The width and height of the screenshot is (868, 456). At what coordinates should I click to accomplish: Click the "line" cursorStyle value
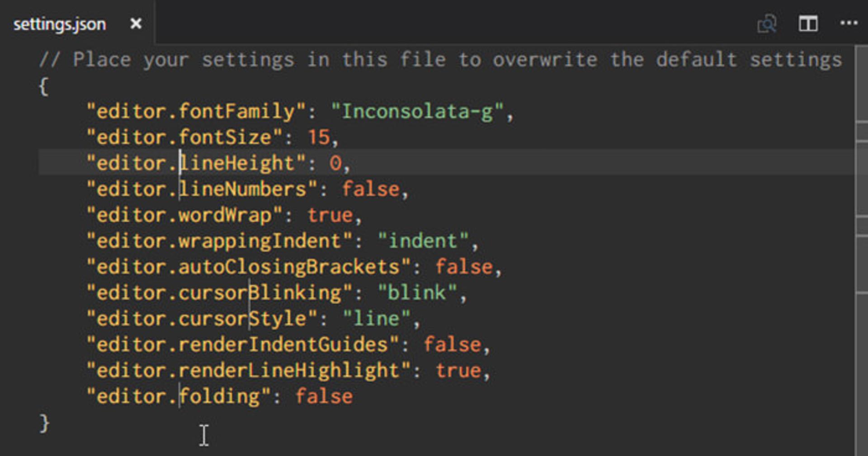pos(377,319)
